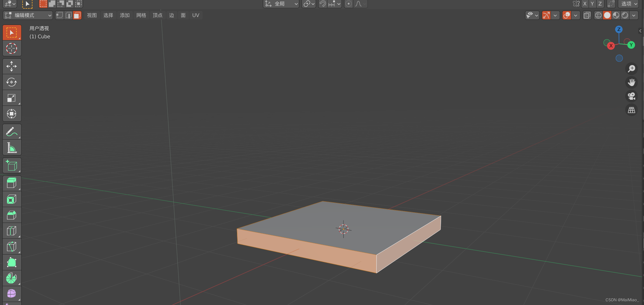Activate the Annotate tool

(x=12, y=131)
